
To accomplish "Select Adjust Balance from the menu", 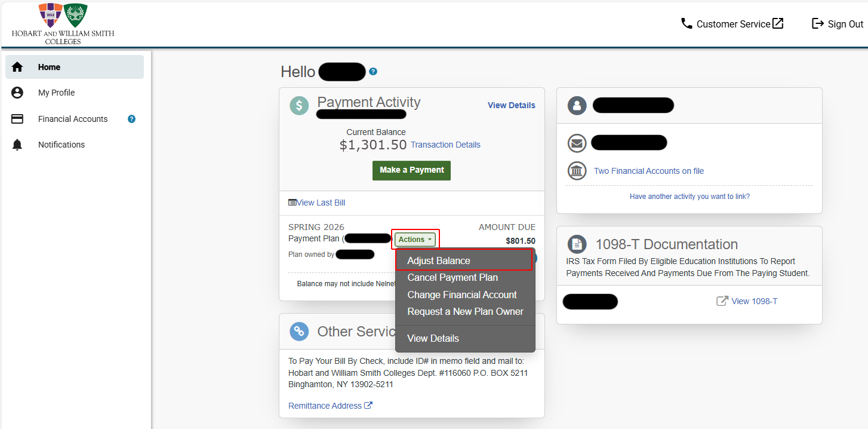I will click(439, 261).
